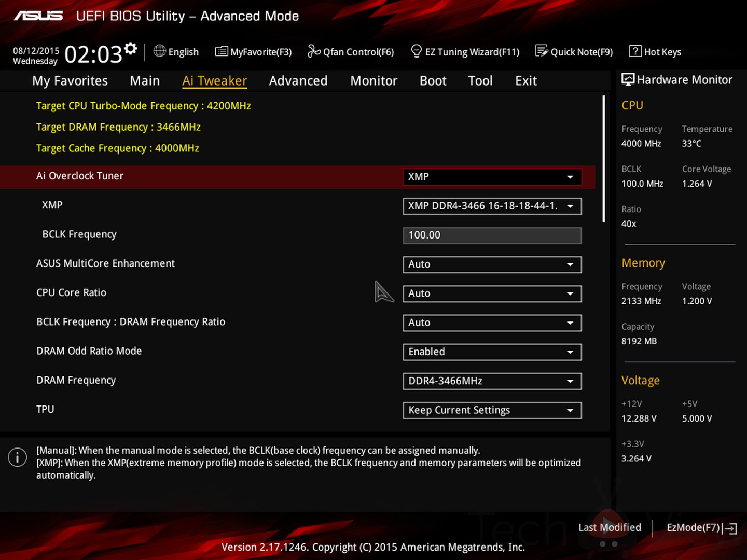Click +5V reading 5.000 V

[697, 418]
